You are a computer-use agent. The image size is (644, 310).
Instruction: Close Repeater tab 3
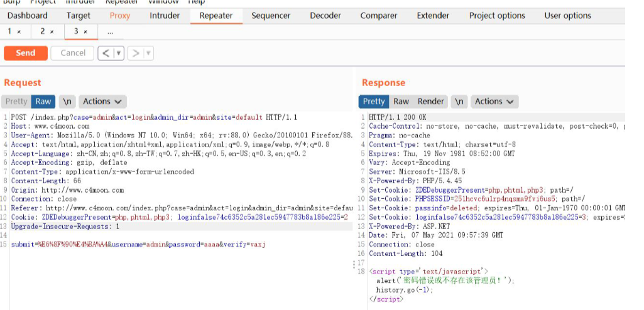(x=85, y=31)
